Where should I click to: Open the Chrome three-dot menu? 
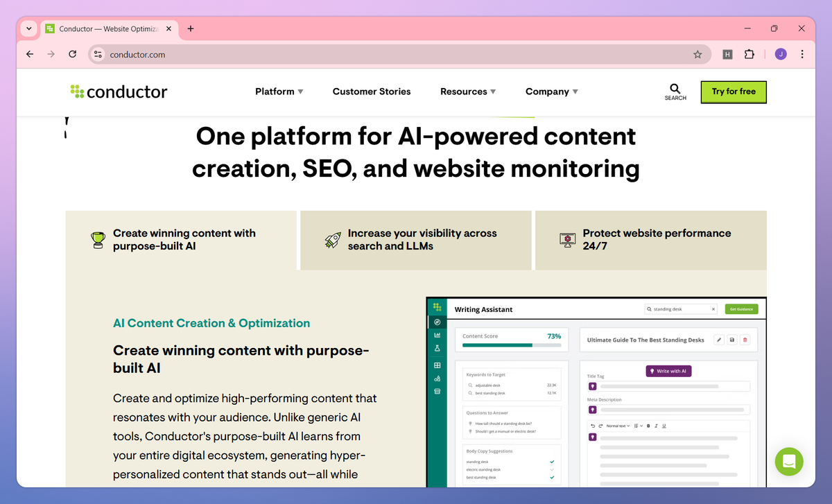[x=802, y=54]
